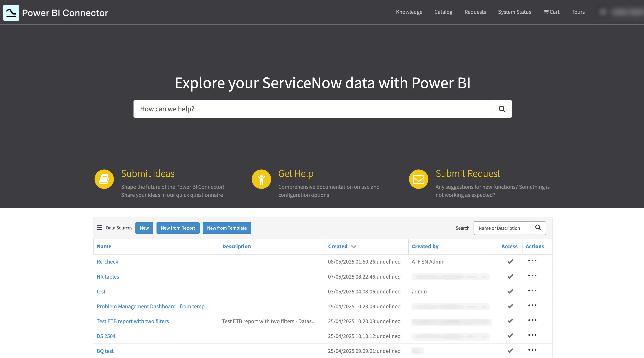
Task: Click the Power BI Connector logo icon
Action: 11,13
